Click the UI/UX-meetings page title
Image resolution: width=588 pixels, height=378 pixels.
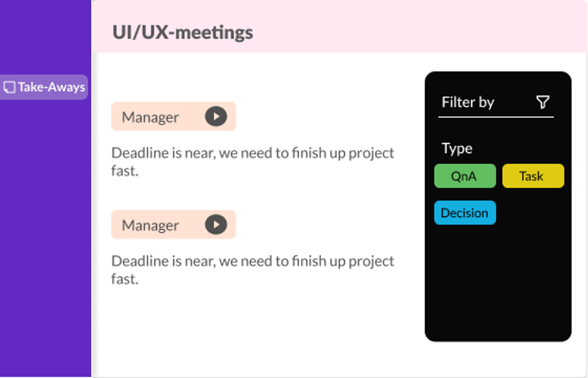pyautogui.click(x=183, y=32)
